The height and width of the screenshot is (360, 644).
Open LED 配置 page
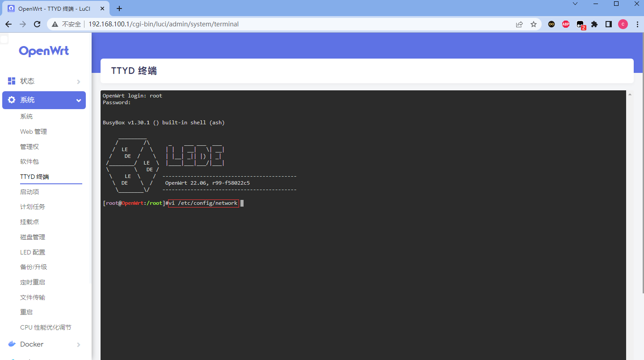[33, 252]
